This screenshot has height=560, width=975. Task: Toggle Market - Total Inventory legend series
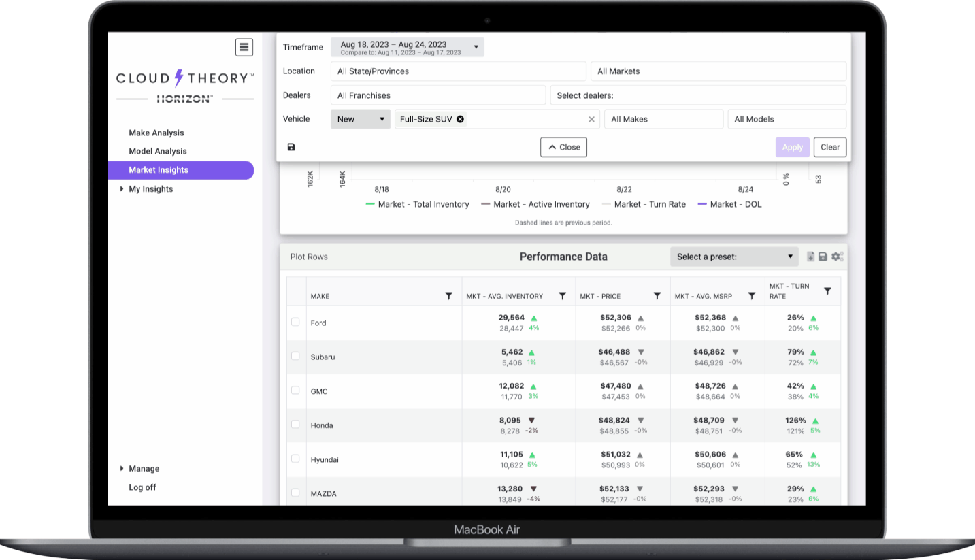coord(417,204)
